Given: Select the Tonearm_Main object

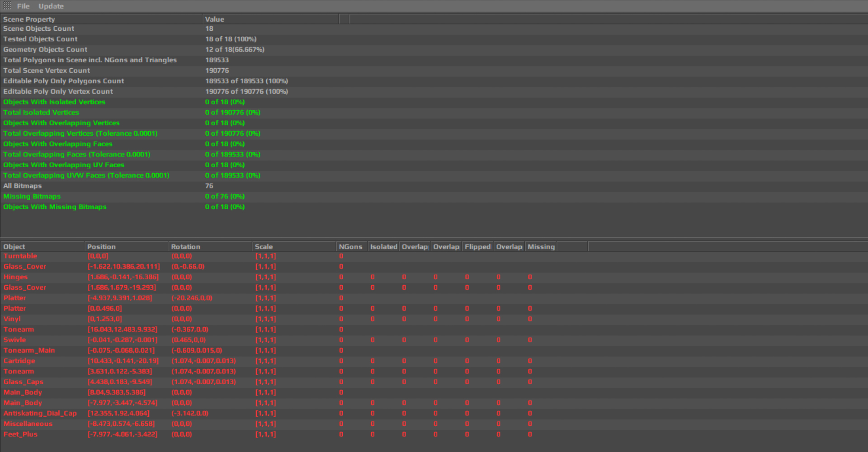Looking at the screenshot, I should pyautogui.click(x=29, y=350).
